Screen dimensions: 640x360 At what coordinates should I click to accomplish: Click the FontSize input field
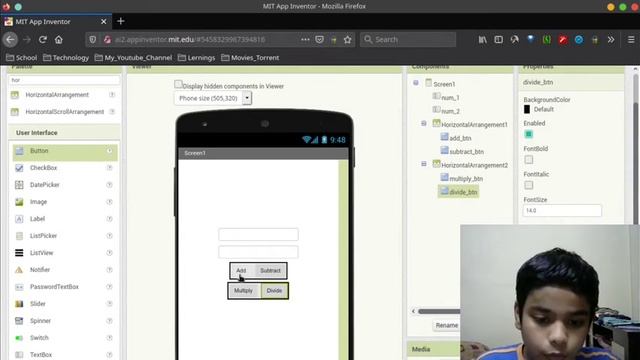(562, 211)
